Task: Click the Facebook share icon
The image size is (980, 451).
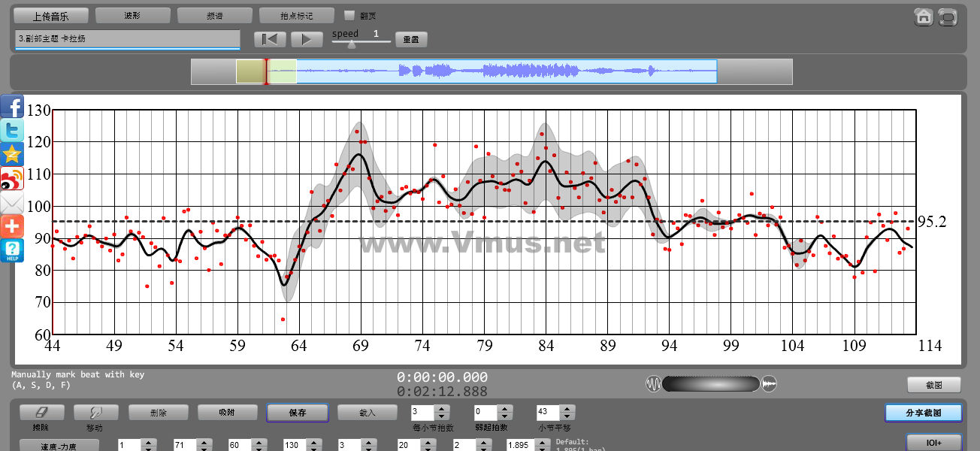Action: [12, 107]
